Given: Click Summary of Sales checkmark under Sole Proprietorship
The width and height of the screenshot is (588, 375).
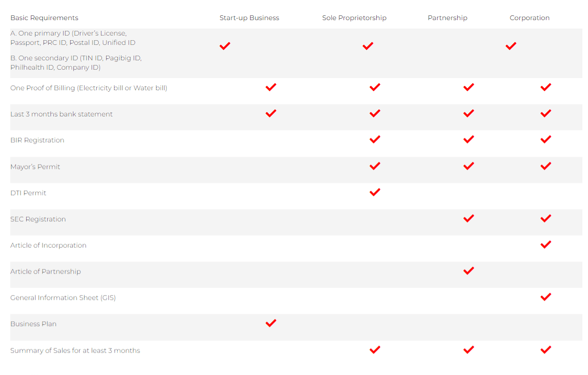Looking at the screenshot, I should (x=375, y=350).
